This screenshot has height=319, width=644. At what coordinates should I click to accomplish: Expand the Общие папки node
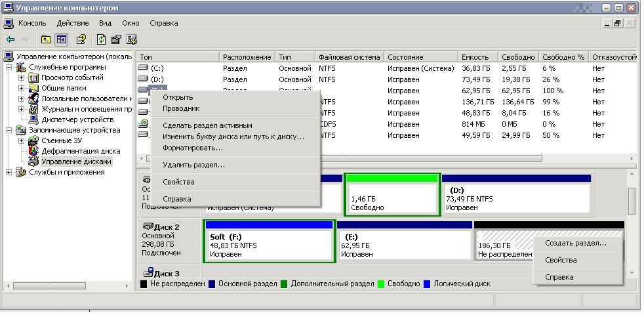click(22, 88)
